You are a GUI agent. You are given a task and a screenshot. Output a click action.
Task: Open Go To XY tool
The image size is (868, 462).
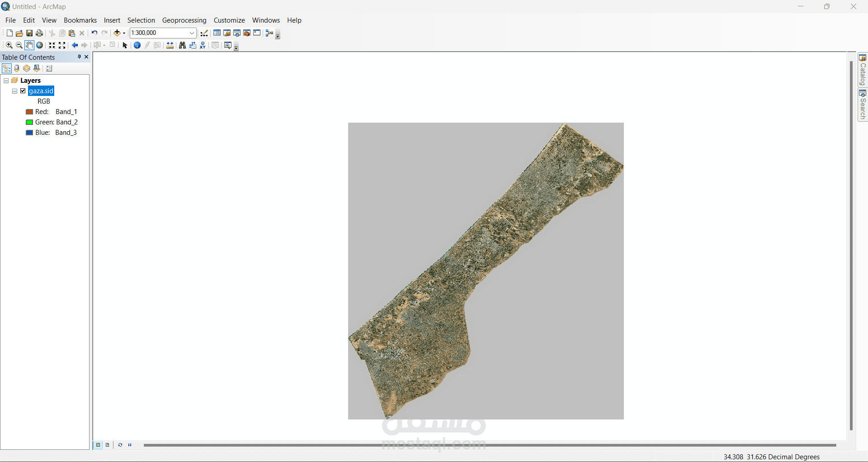pos(203,45)
